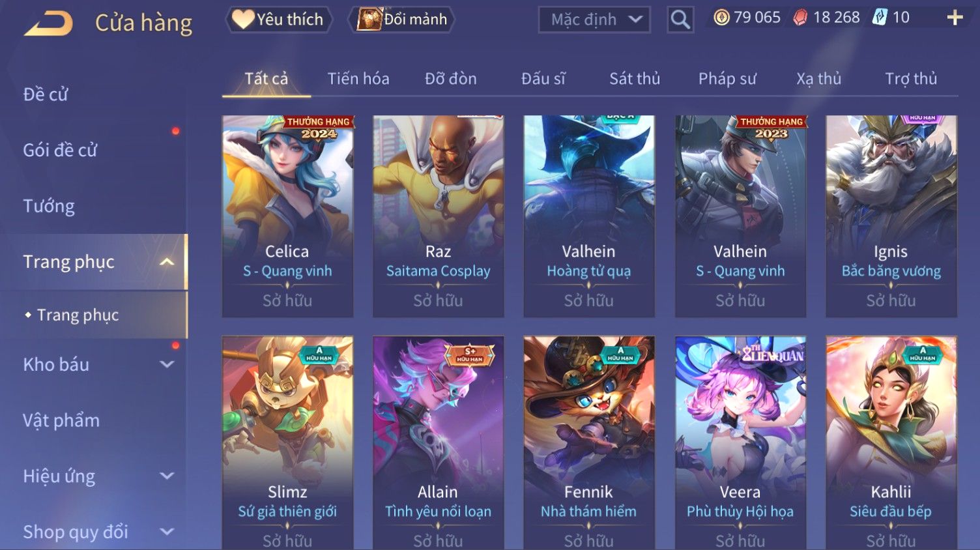Open the search magnifier icon
This screenshot has height=550, width=980.
coord(680,20)
